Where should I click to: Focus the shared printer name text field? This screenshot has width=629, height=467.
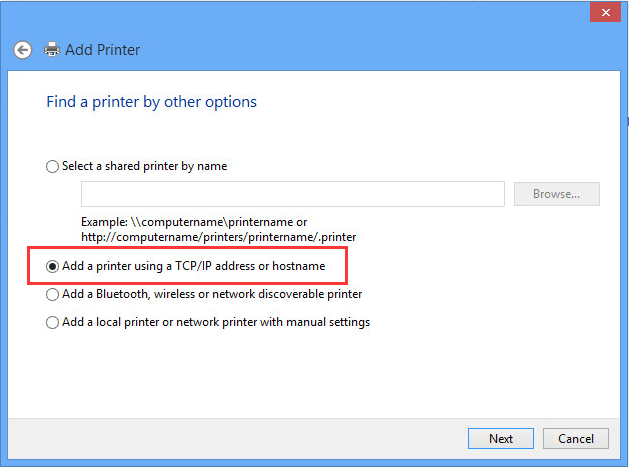click(292, 194)
